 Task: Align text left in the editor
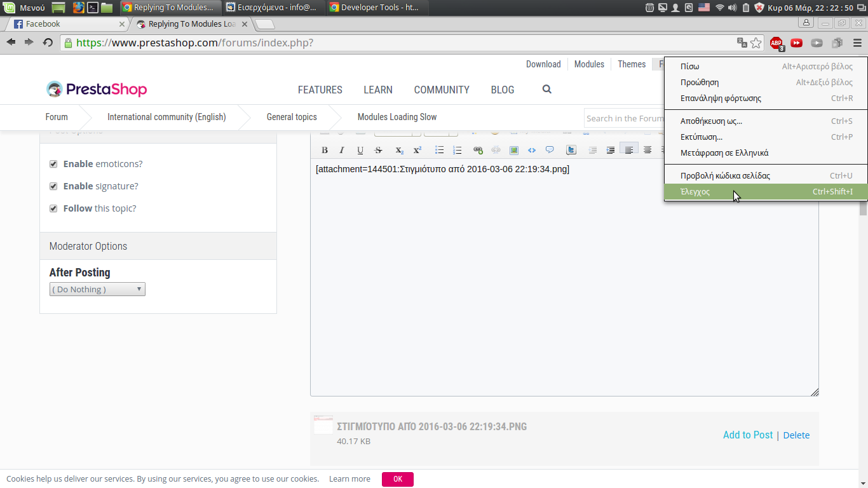pos(629,150)
